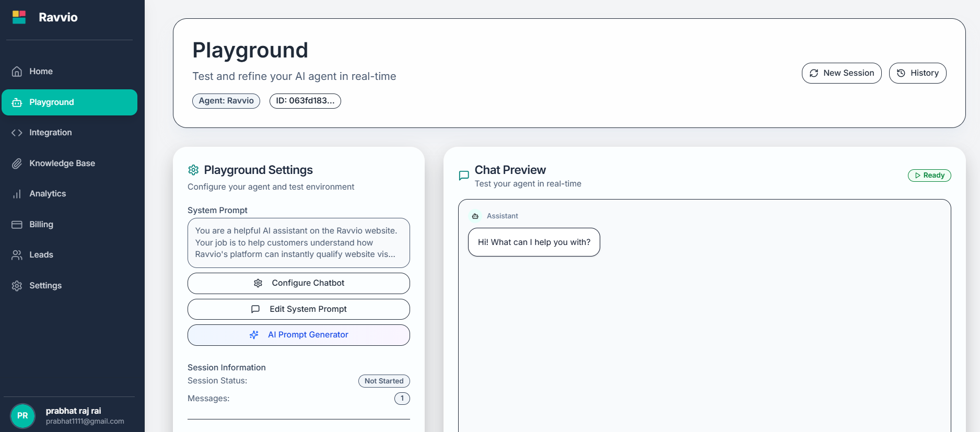Open Settings using the gear icon
Screen dimensions: 980x432
coord(16,285)
